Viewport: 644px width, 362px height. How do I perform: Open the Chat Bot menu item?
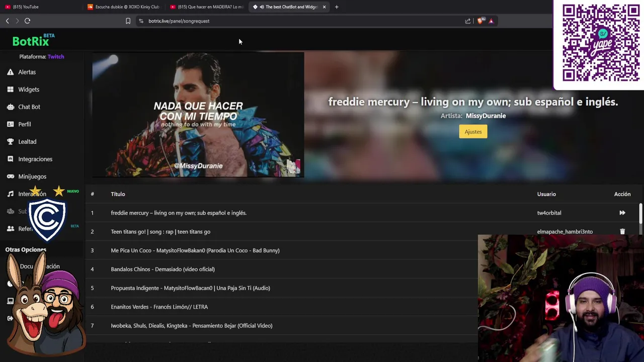click(x=29, y=107)
